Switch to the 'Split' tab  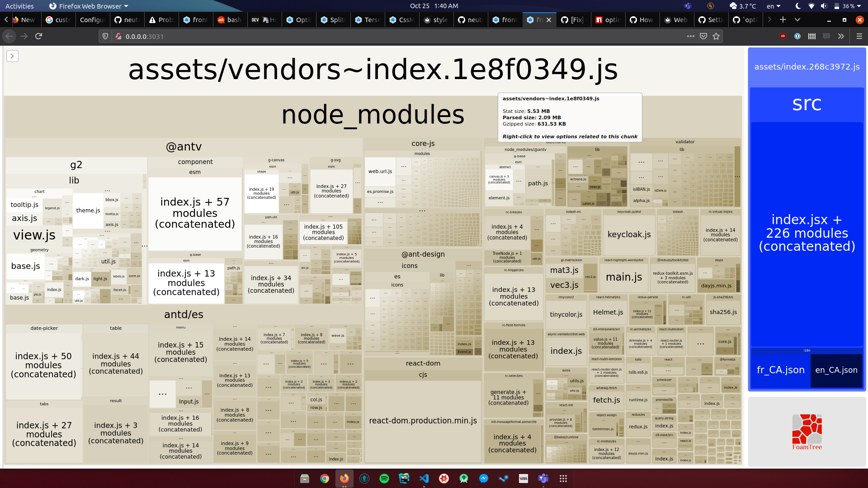pyautogui.click(x=333, y=20)
